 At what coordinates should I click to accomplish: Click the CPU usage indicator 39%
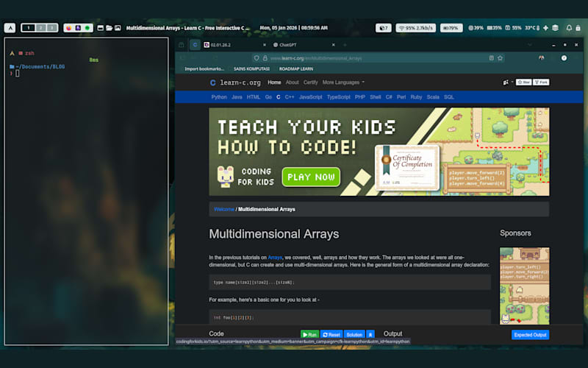click(476, 28)
